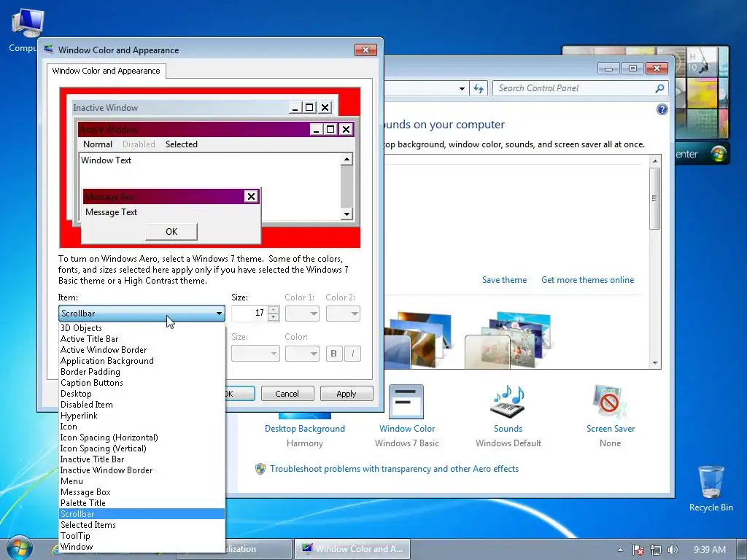747x560 pixels.
Task: Choose Caption Buttons in the list
Action: pos(142,382)
